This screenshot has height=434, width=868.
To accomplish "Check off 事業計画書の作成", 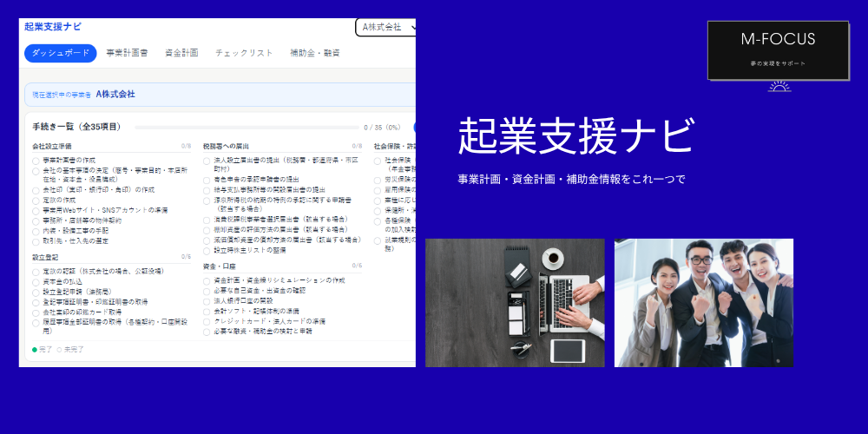I will tap(36, 161).
